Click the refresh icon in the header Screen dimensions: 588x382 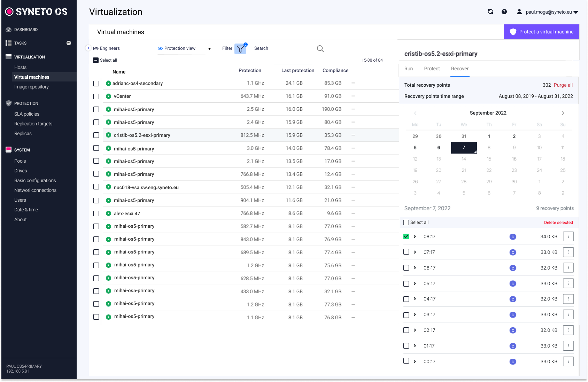tap(490, 12)
